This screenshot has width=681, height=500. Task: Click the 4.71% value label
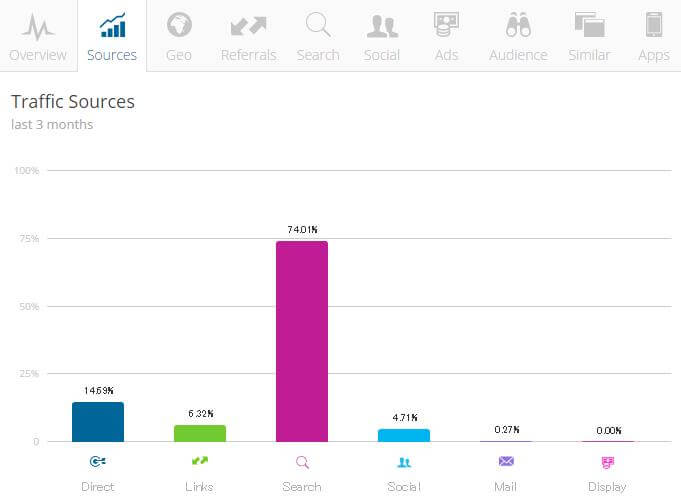(405, 417)
